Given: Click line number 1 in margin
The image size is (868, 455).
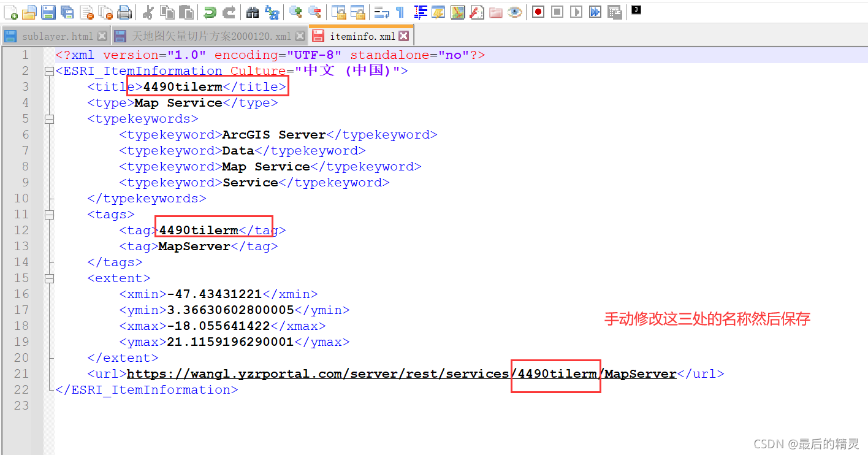Looking at the screenshot, I should coord(25,55).
